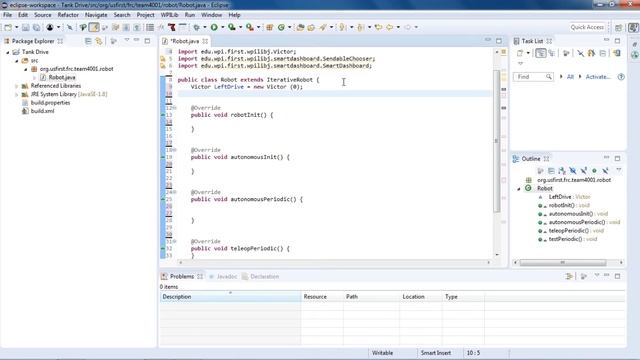Click the New file toolbar icon
The width and height of the screenshot is (640, 360).
click(8, 27)
